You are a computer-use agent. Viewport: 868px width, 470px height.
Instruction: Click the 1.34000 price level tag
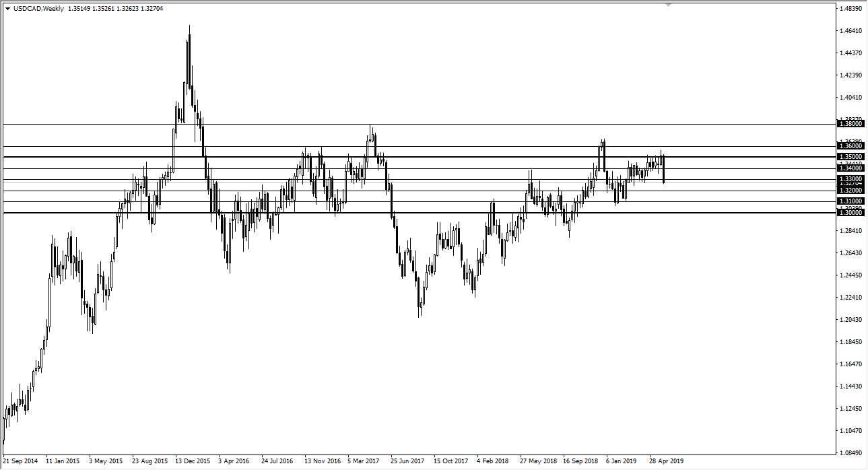point(850,166)
